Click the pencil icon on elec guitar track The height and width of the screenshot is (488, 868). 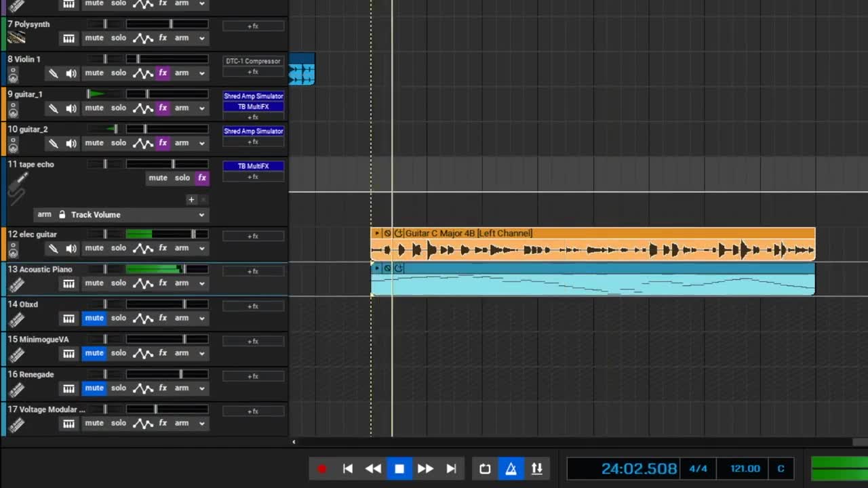(54, 249)
